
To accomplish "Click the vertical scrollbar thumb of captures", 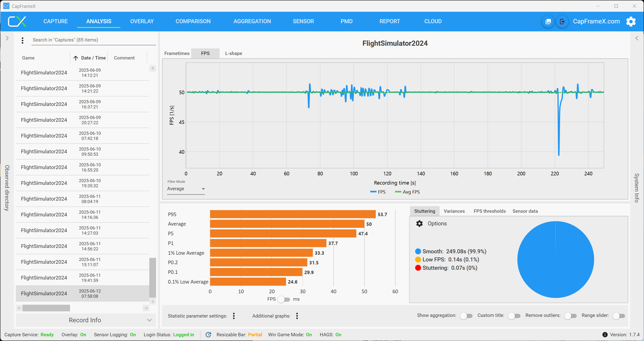I will pos(152,277).
